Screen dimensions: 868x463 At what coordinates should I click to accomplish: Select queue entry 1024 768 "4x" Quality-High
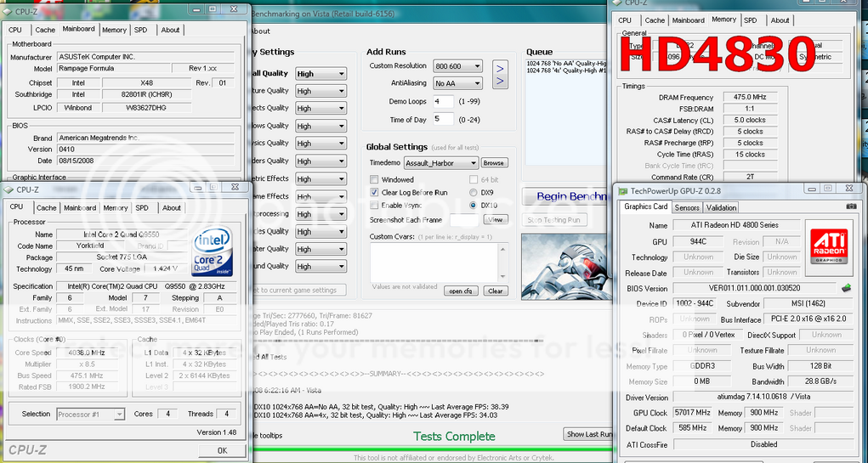click(566, 71)
